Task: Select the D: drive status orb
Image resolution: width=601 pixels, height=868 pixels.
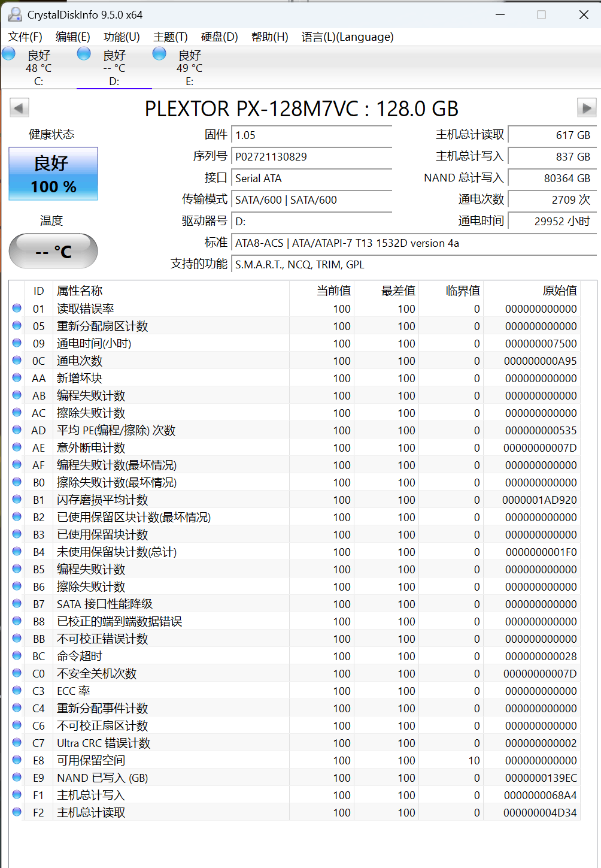Action: point(84,54)
